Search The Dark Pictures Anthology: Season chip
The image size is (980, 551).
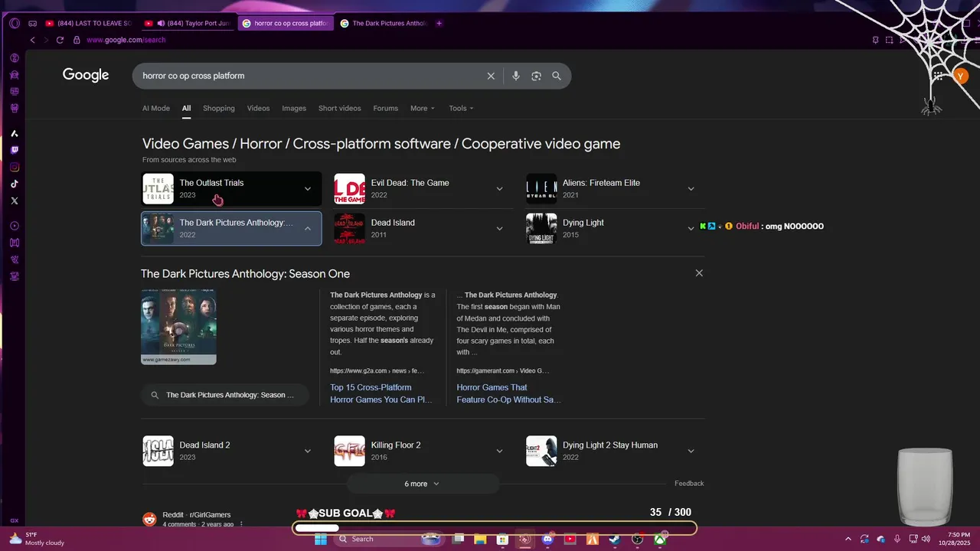225,395
